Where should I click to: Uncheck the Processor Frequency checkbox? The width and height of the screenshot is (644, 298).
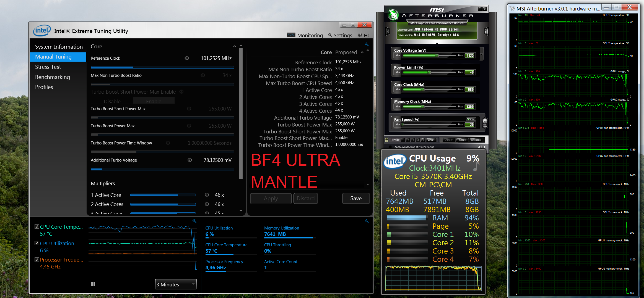pyautogui.click(x=37, y=259)
